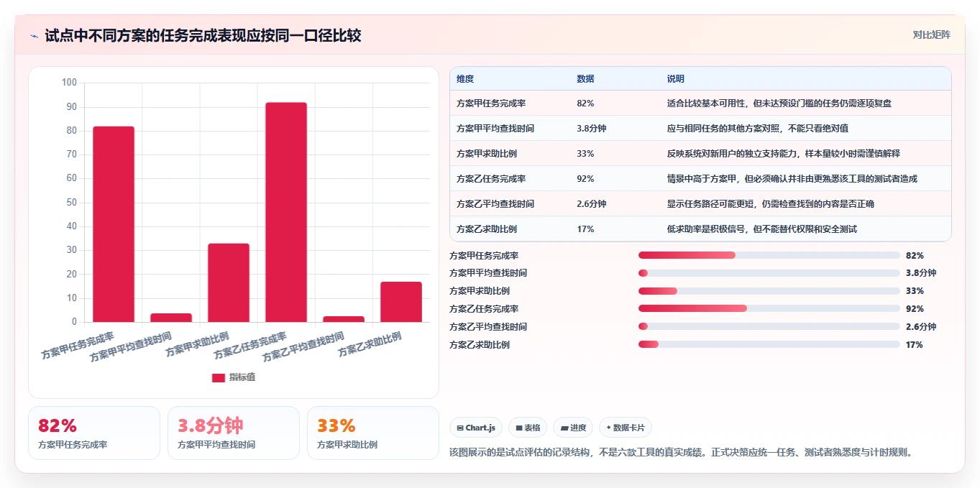Click the 方案甲平均查找时间 bar in chart

coord(171,318)
